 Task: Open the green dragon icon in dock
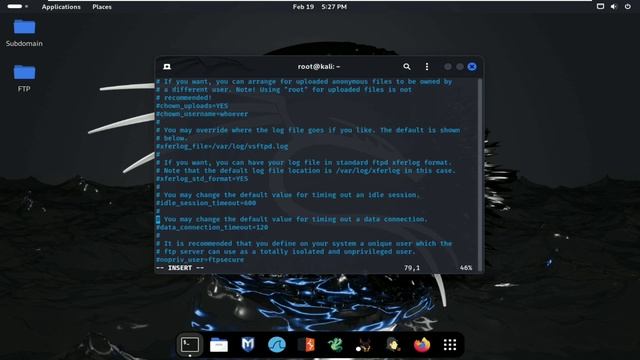[335, 345]
